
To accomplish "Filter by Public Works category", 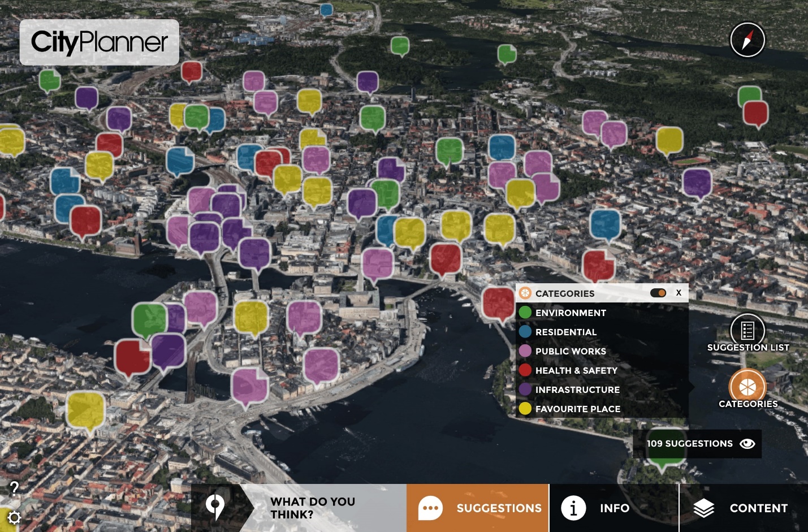I will click(571, 351).
